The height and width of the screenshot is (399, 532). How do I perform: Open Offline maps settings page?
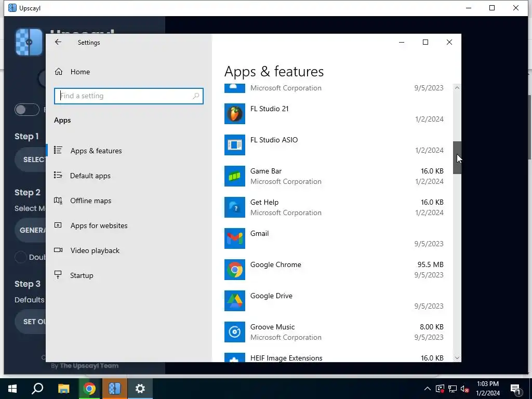90,201
